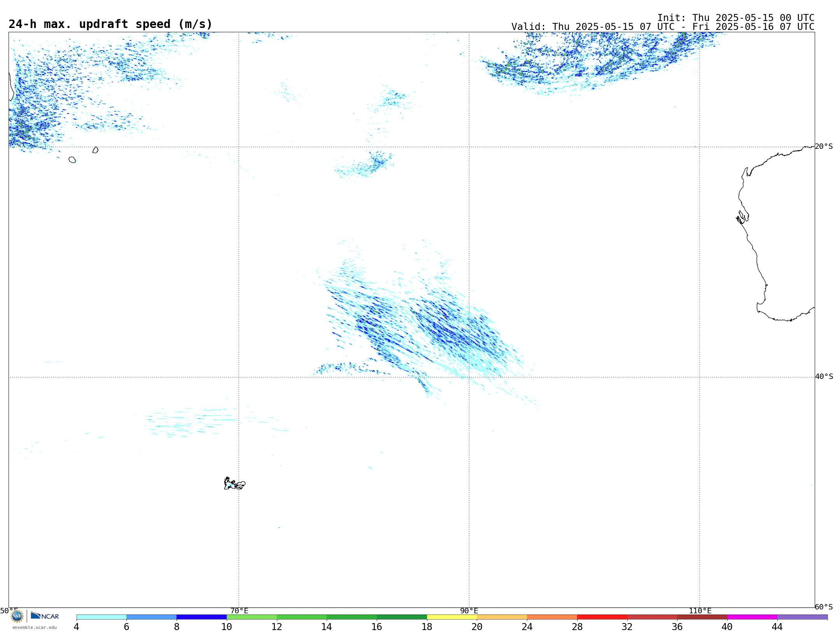
Task: Click the 70°E longitude label
Action: click(x=239, y=611)
